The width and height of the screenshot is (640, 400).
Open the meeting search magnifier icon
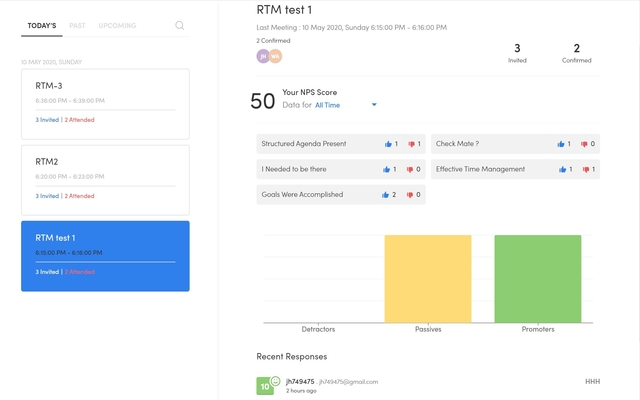180,26
